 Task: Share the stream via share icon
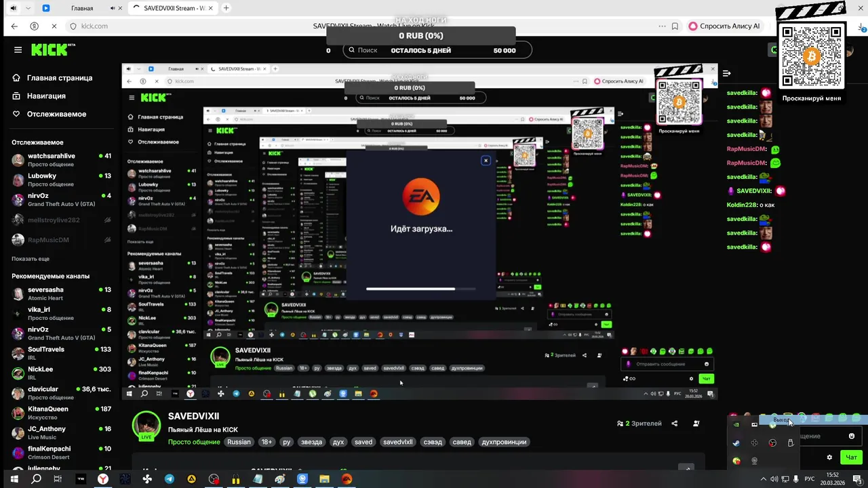click(674, 424)
